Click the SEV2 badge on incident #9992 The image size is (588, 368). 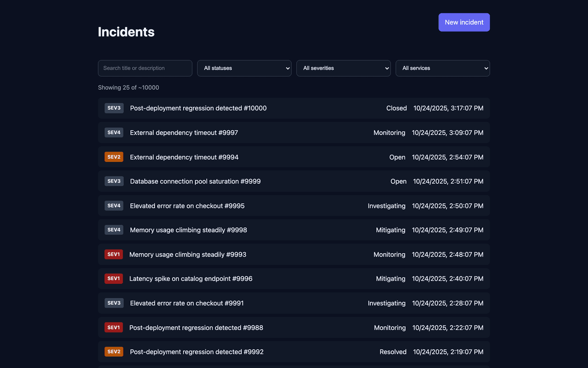[x=114, y=352]
